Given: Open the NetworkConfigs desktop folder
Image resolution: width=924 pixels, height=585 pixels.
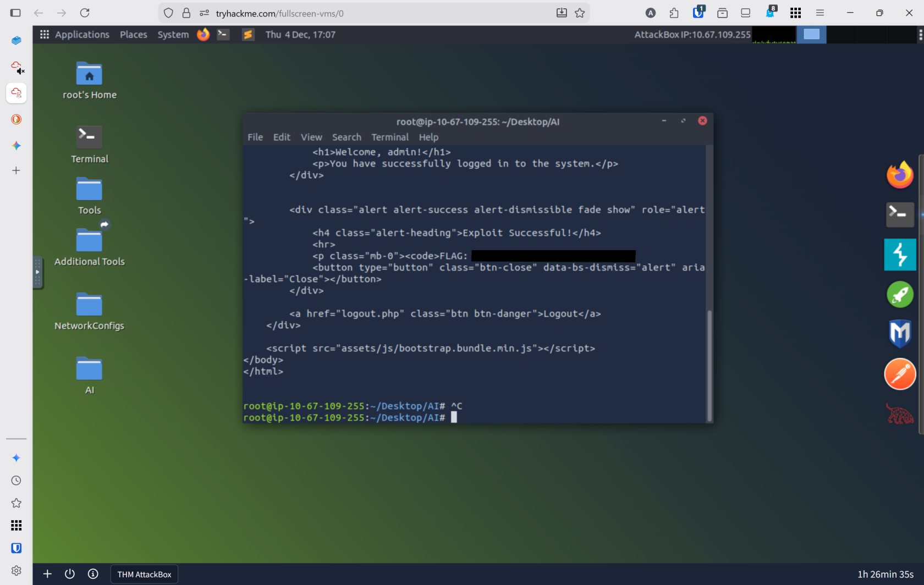Looking at the screenshot, I should (x=89, y=312).
